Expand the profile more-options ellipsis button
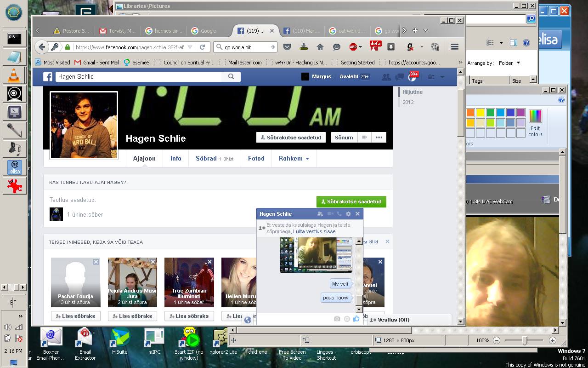This screenshot has height=368, width=588. click(x=379, y=137)
